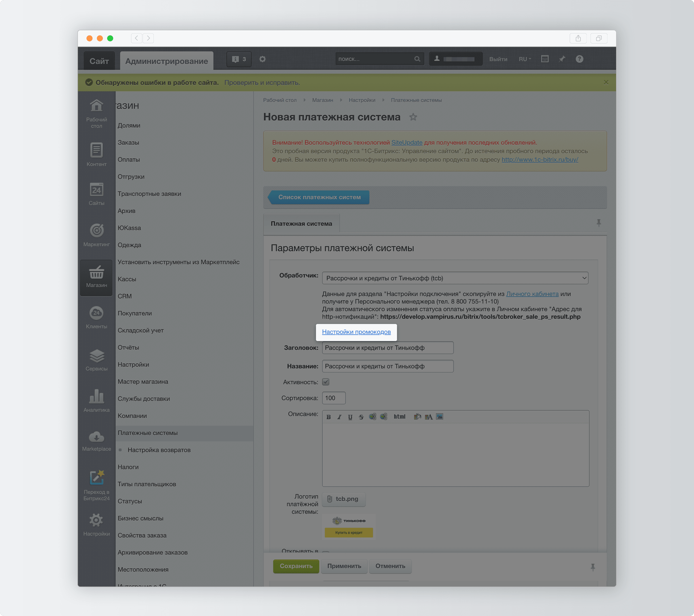Open Заказы in sidebar menu
This screenshot has height=616, width=694.
pos(128,143)
